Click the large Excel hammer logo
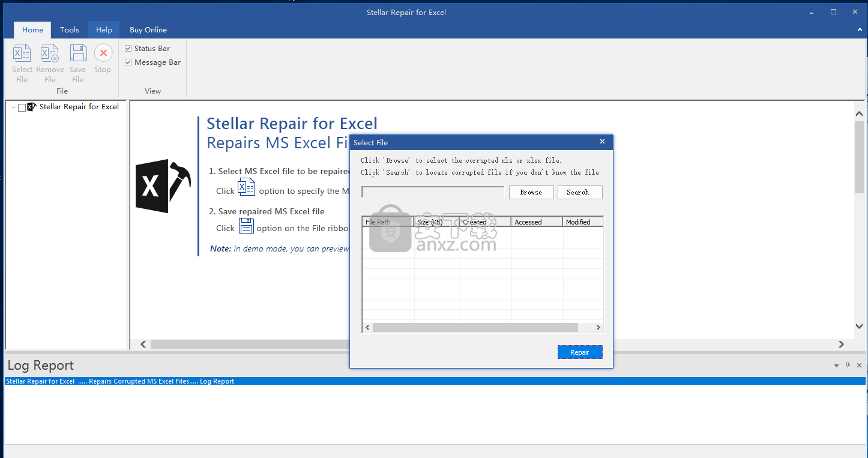This screenshot has width=868, height=458. (x=163, y=186)
